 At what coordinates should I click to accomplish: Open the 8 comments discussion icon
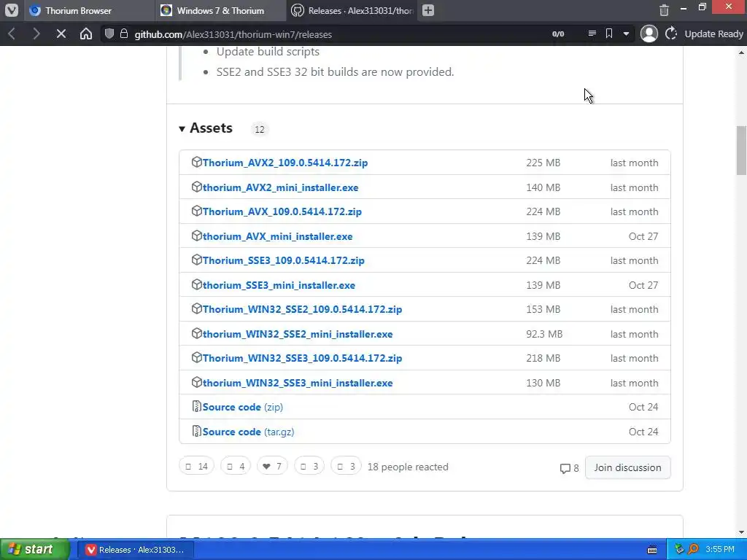(569, 468)
